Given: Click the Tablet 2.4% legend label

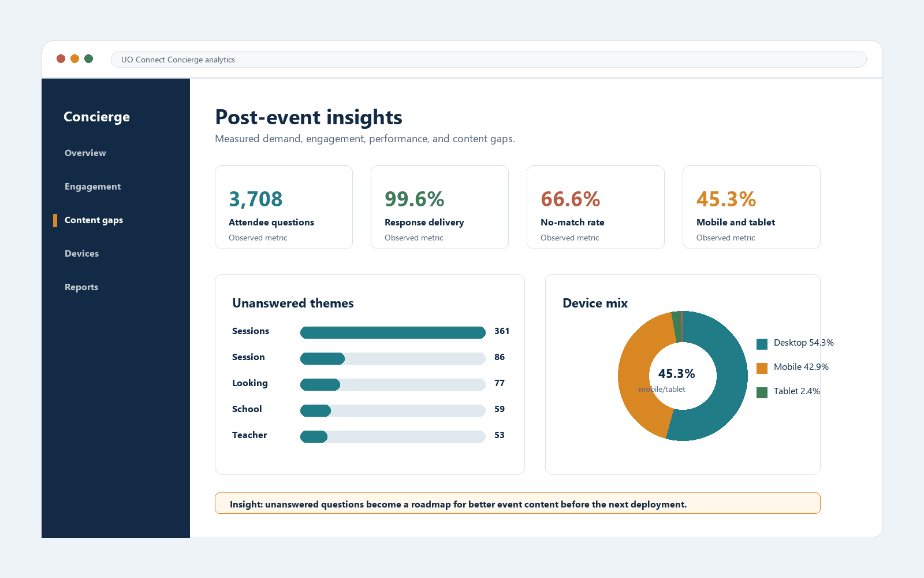Looking at the screenshot, I should tap(797, 391).
